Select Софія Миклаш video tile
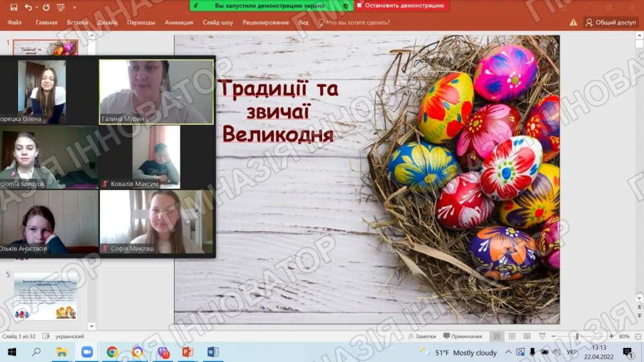Image resolution: width=644 pixels, height=362 pixels. pyautogui.click(x=156, y=222)
